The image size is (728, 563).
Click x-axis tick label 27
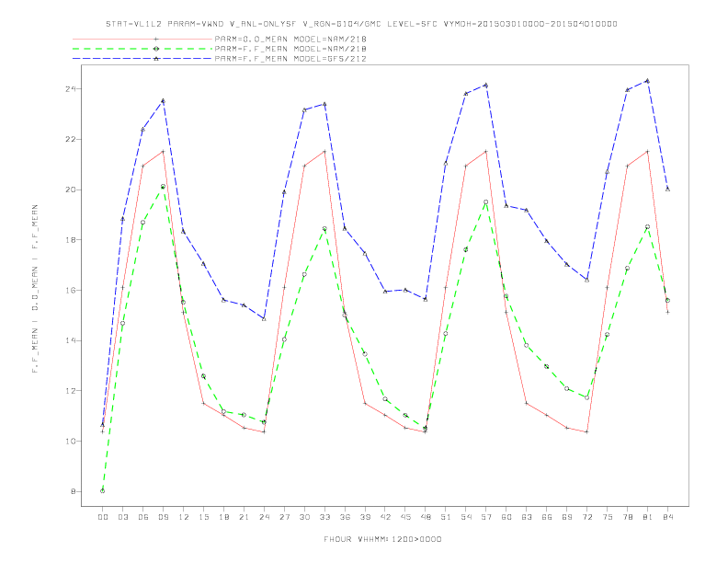point(284,517)
